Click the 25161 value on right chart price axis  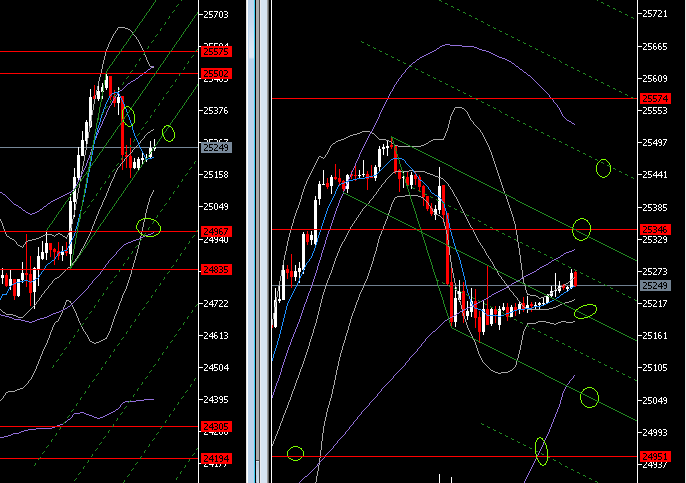coord(655,336)
